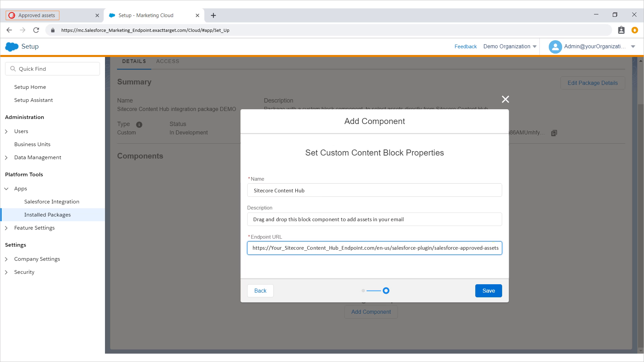The image size is (644, 362).
Task: Click the browser back navigation arrow
Action: [9, 30]
